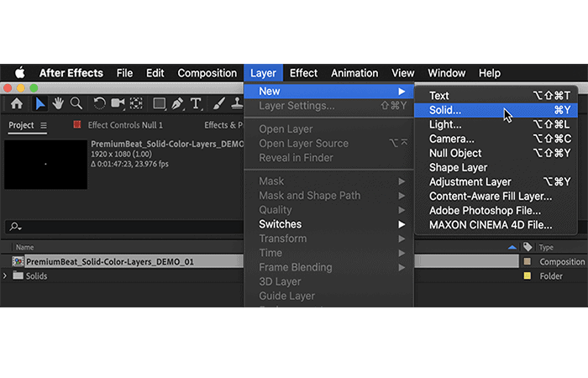Select the Camera tool
The width and height of the screenshot is (588, 378).
(x=118, y=103)
